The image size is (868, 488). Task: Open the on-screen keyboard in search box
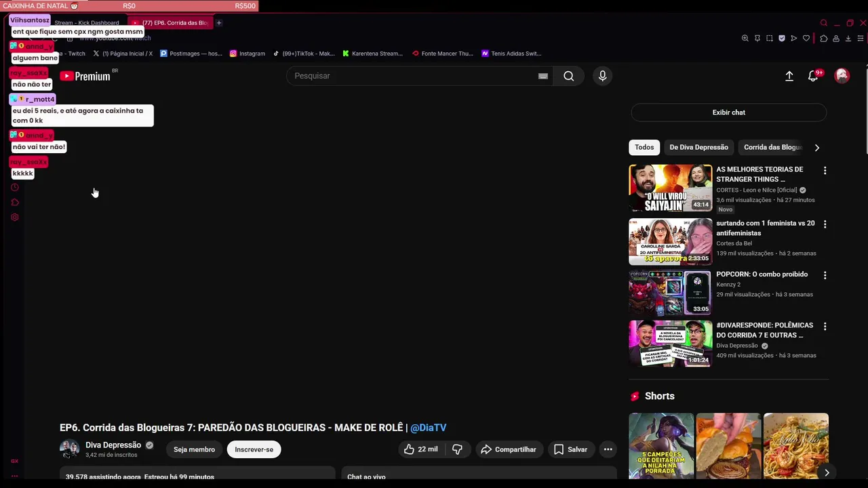tap(543, 76)
